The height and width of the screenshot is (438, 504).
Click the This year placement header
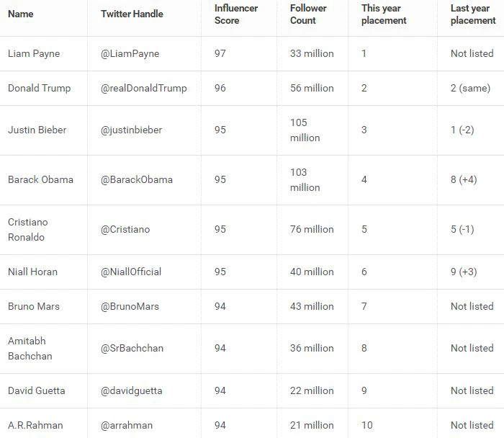click(x=384, y=14)
